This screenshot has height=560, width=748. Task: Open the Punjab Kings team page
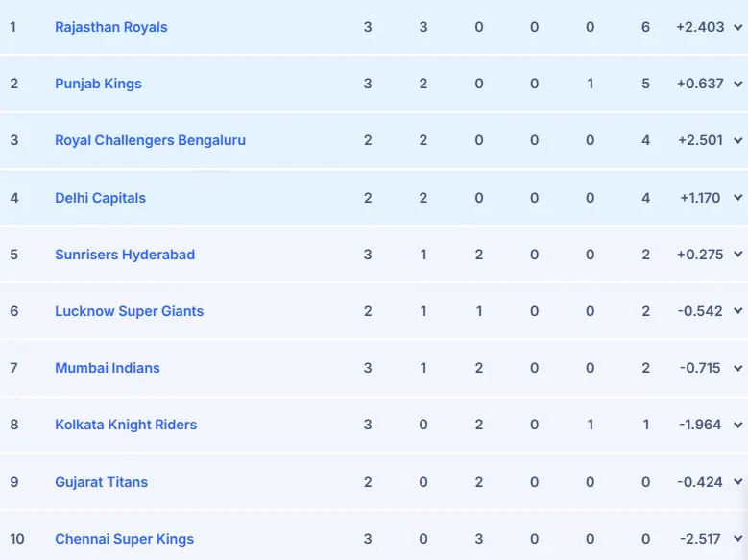tap(98, 84)
